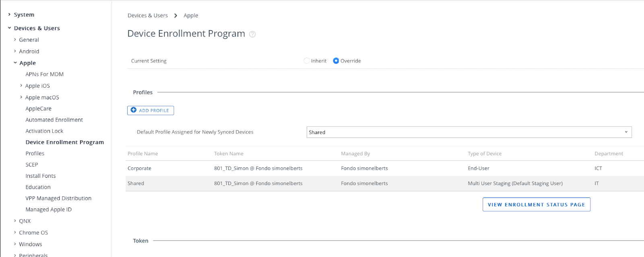Image resolution: width=644 pixels, height=257 pixels.
Task: Collapse the Devices & Users section
Action: tap(9, 28)
